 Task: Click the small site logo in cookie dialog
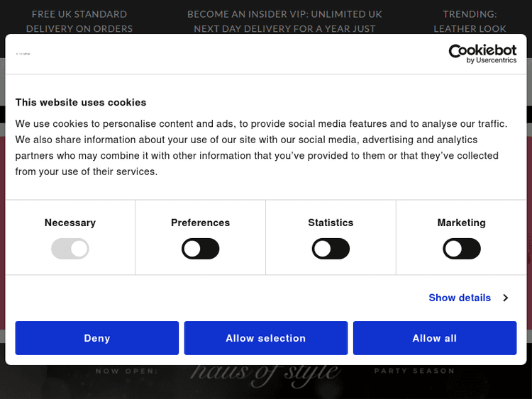click(x=24, y=54)
